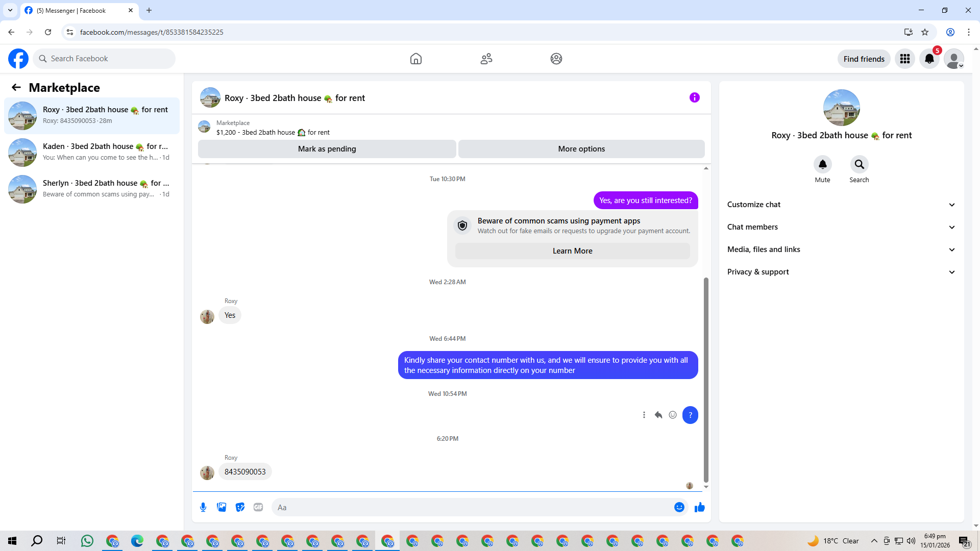The image size is (980, 551).
Task: Open the GIF picker icon
Action: point(258,507)
